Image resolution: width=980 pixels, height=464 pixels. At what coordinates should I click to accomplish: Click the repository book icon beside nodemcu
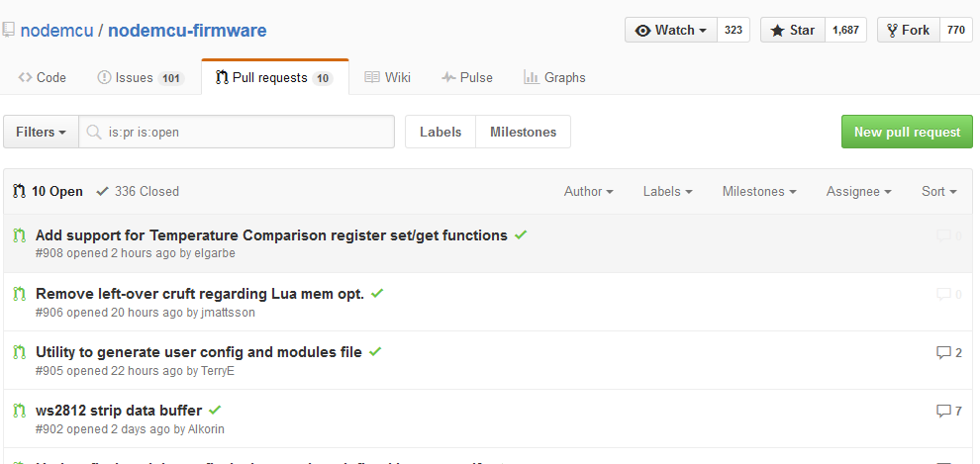point(8,30)
